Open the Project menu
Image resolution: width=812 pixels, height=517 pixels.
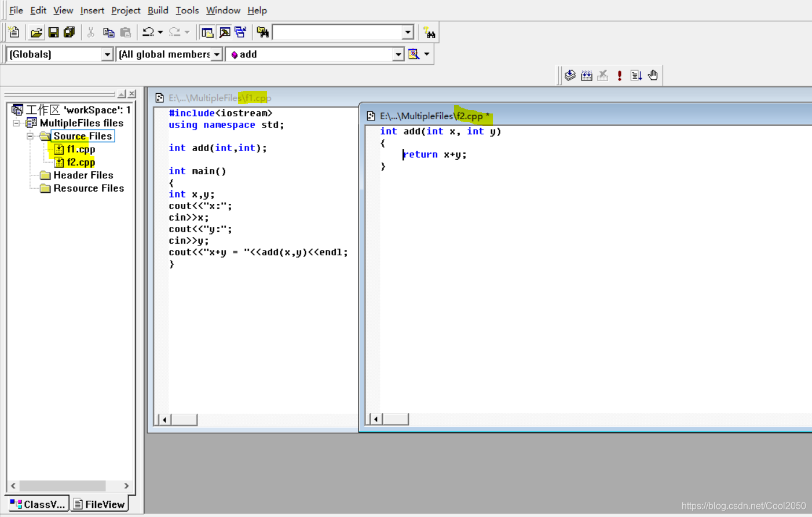(126, 10)
